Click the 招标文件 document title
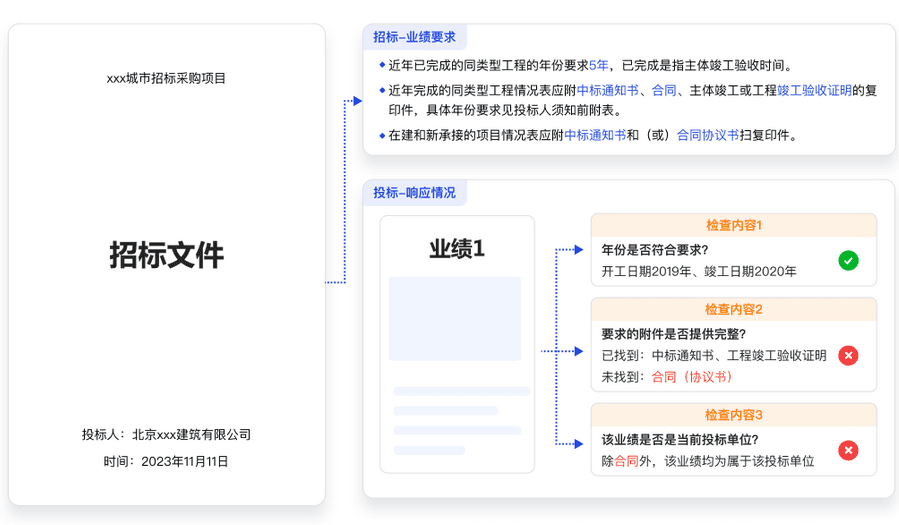 (x=166, y=255)
